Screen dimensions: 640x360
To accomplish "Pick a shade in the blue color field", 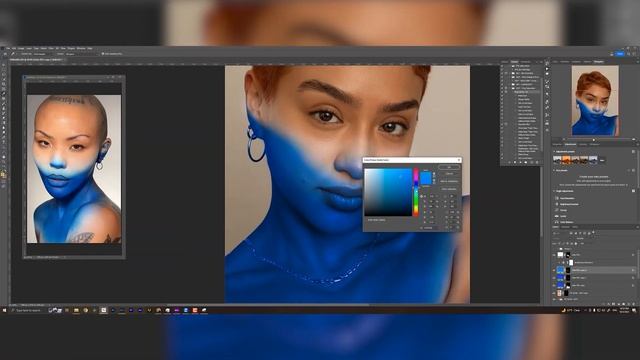I will [x=388, y=192].
